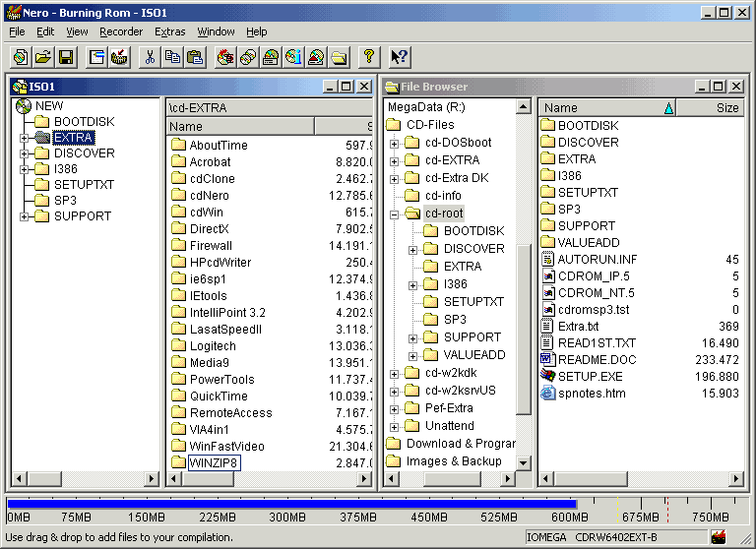Open the View menu
Viewport: 756px width, 549px height.
(77, 31)
